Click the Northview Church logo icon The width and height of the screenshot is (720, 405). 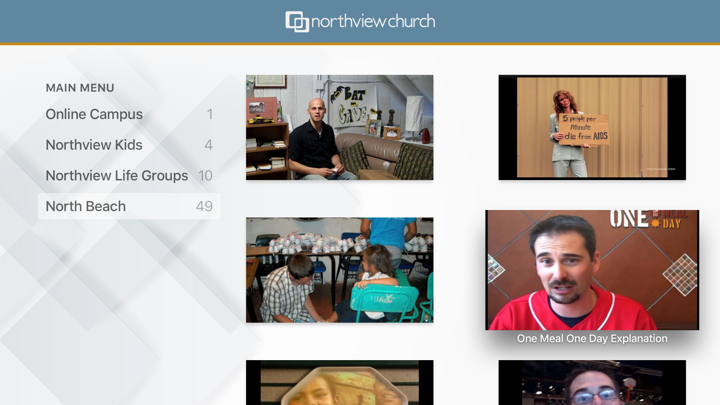(297, 22)
